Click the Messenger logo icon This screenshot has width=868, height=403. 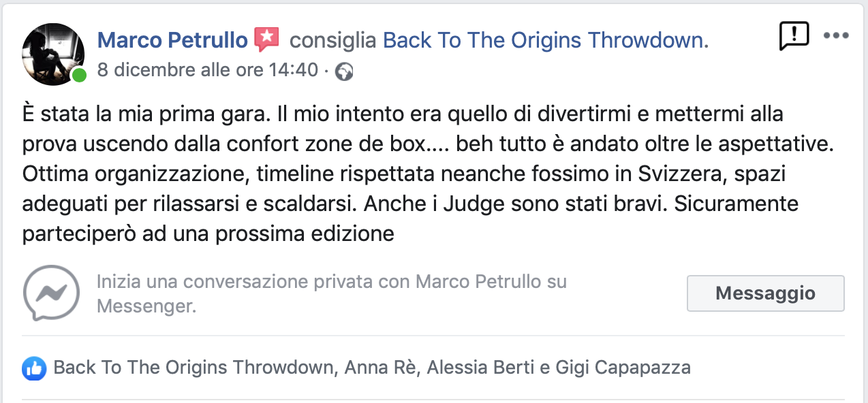point(51,293)
